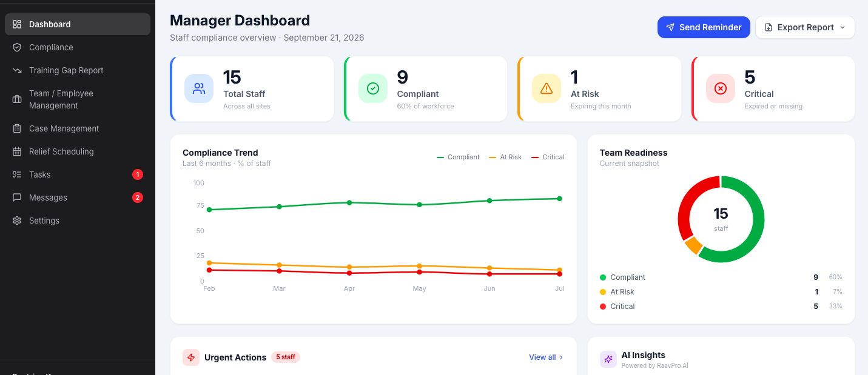This screenshot has width=868, height=375.
Task: Click the AI Insights sparkle icon
Action: 608,359
